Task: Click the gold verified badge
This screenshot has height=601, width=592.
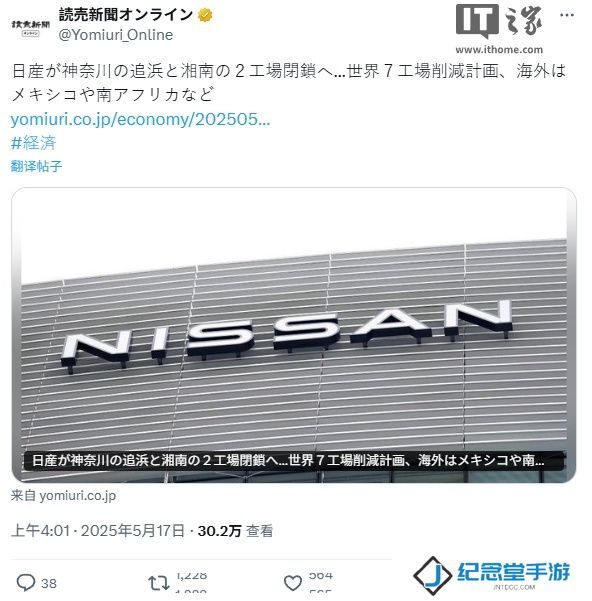Action: point(205,15)
